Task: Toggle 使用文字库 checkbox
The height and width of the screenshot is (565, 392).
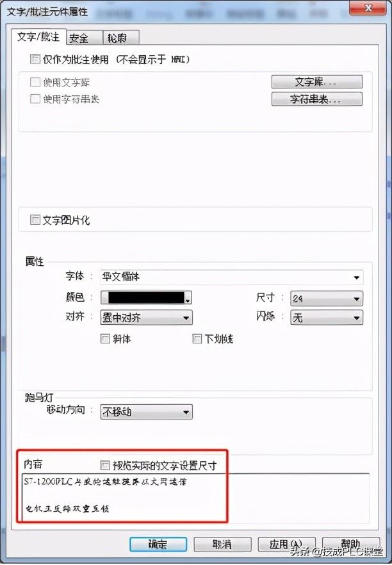Action: click(35, 82)
